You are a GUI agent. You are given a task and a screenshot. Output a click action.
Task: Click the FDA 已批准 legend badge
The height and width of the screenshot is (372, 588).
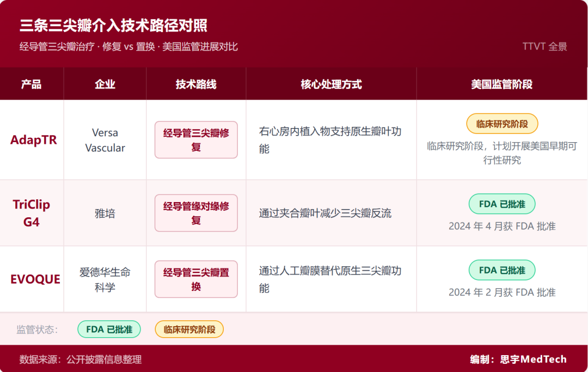click(x=109, y=330)
